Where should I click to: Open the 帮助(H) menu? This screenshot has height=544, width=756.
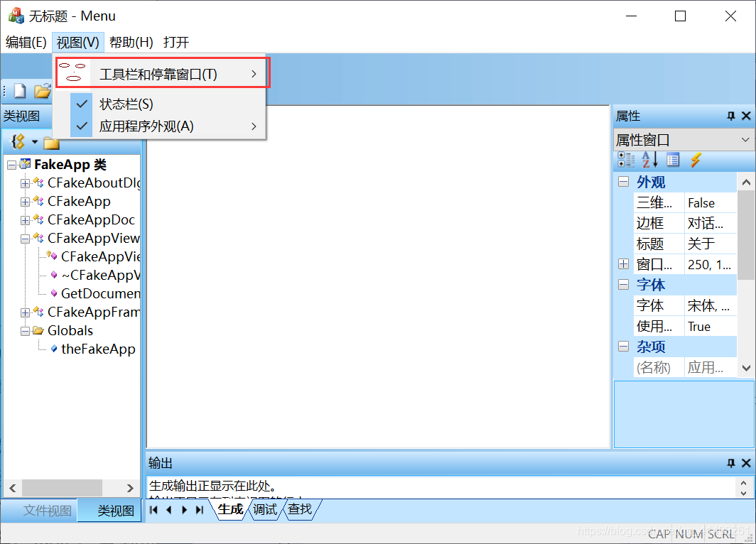pyautogui.click(x=131, y=43)
